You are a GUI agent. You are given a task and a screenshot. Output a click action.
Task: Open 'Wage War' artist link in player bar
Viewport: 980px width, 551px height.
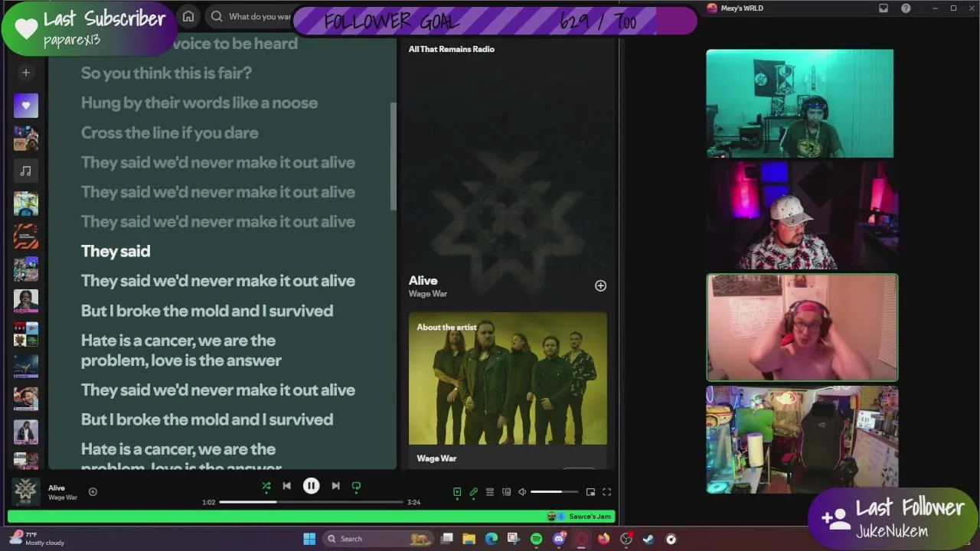click(63, 497)
